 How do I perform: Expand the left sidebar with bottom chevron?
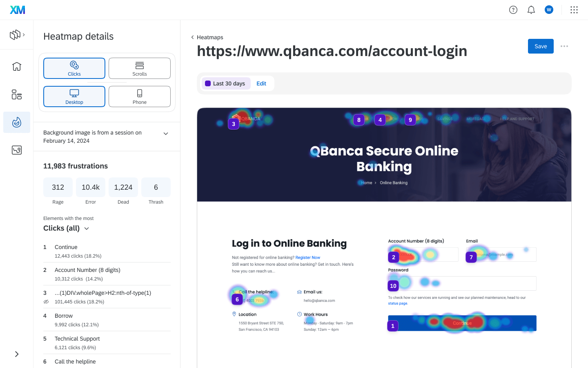tap(17, 354)
